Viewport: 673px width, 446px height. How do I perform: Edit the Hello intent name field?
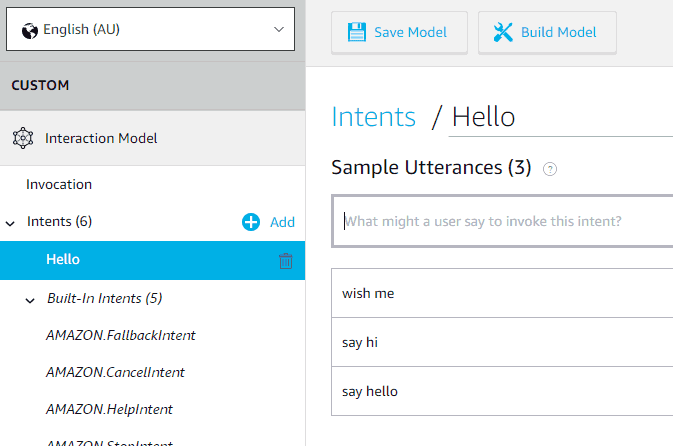[x=561, y=117]
